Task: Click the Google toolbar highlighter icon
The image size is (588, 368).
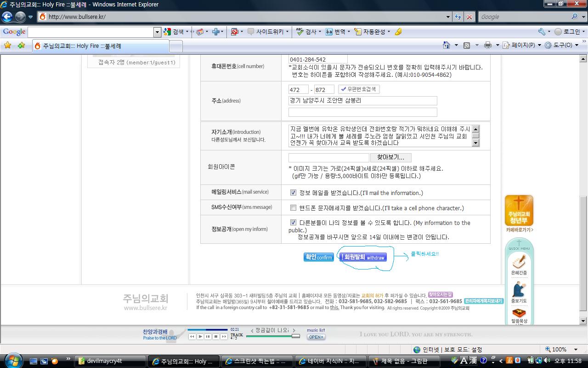Action: tap(398, 32)
